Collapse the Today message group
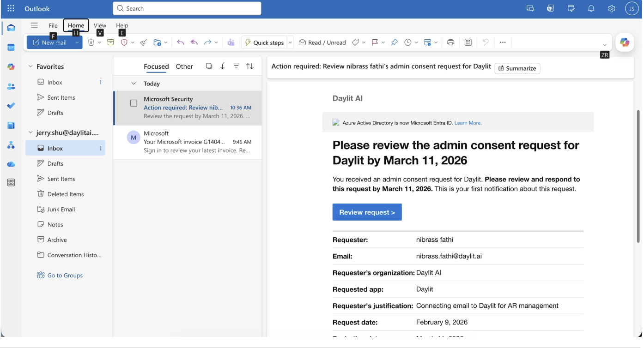 [134, 84]
